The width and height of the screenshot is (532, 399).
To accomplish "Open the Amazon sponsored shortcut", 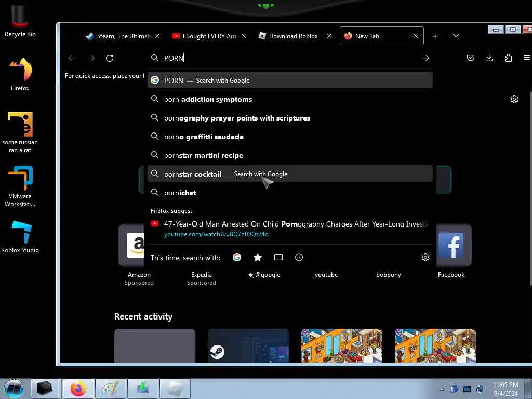I will [139, 255].
